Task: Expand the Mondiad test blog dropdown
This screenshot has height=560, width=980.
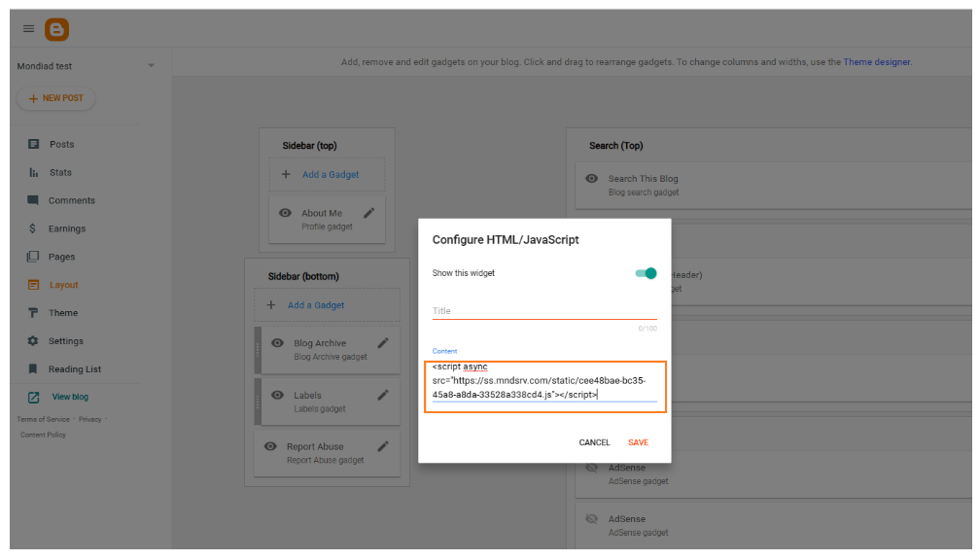Action: [x=151, y=66]
